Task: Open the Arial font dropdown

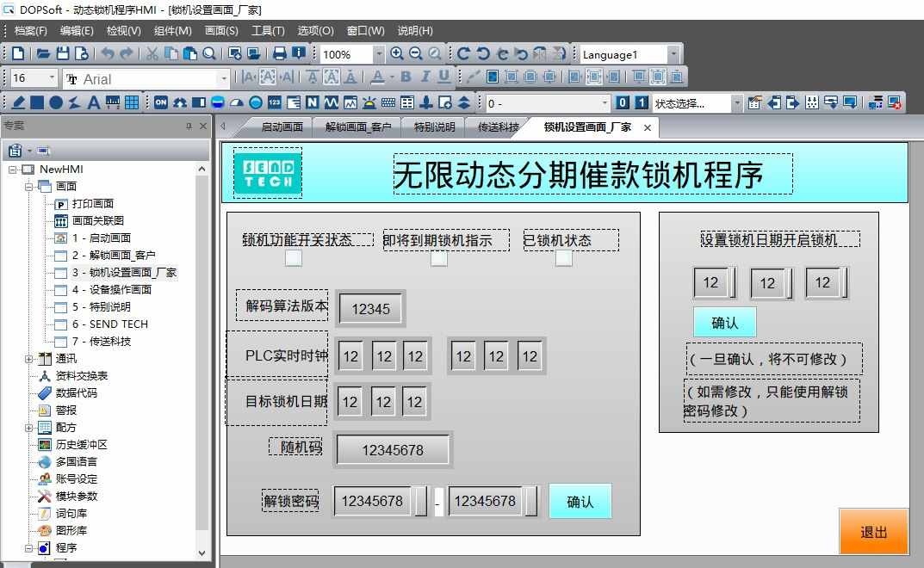Action: tap(223, 78)
